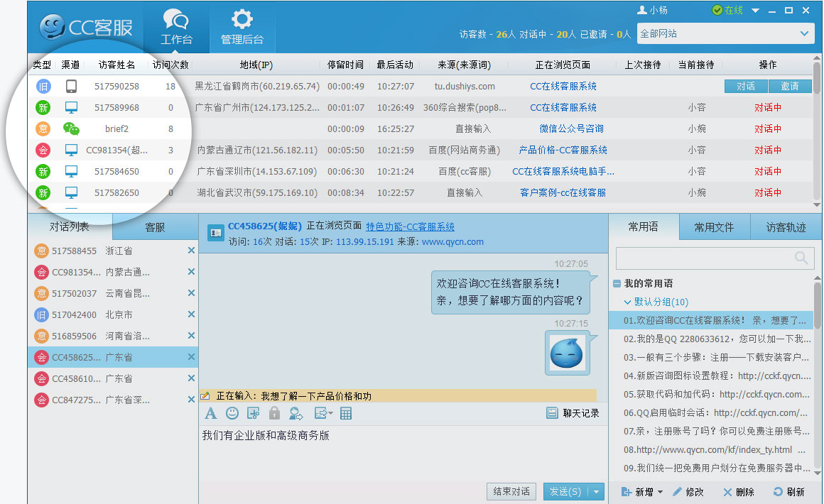Switch to the 访客轨迹 tab
824x504 pixels.
point(786,227)
